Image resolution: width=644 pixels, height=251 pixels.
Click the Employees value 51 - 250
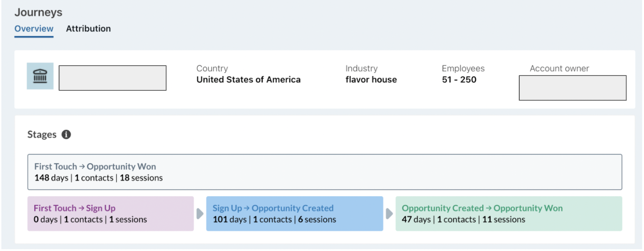(x=459, y=80)
